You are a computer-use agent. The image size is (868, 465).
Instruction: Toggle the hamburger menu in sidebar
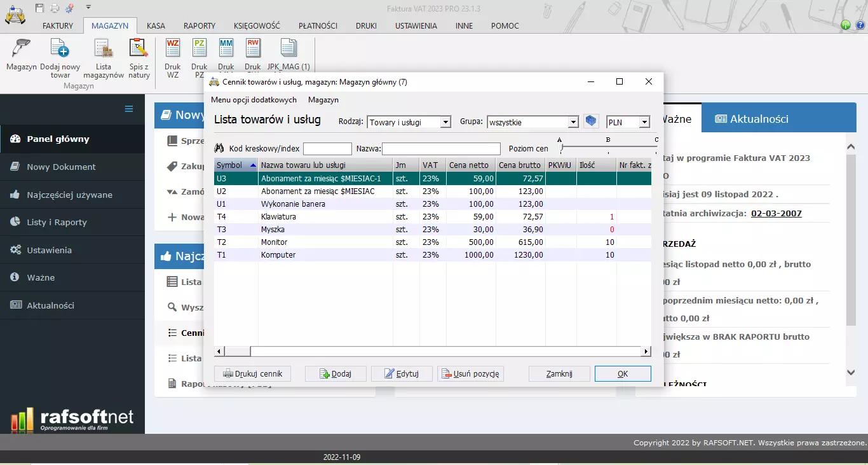(x=129, y=109)
